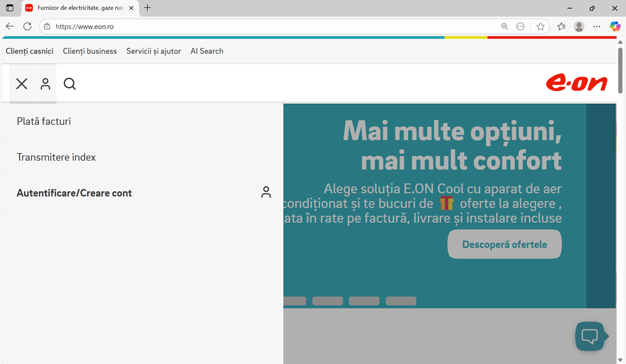Open Copilot from the browser toolbar
Image resolution: width=626 pixels, height=364 pixels.
pyautogui.click(x=615, y=26)
